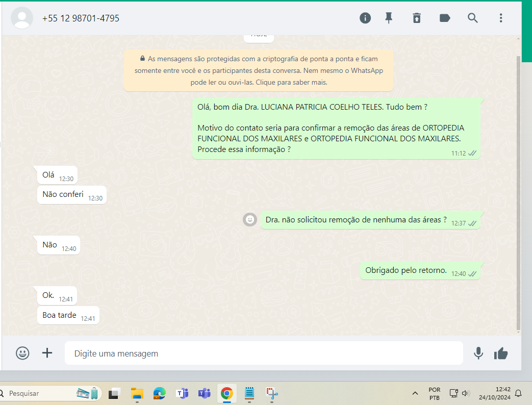Search within the conversation using the magnifier
Viewport: 532px width, 405px height.
473,18
